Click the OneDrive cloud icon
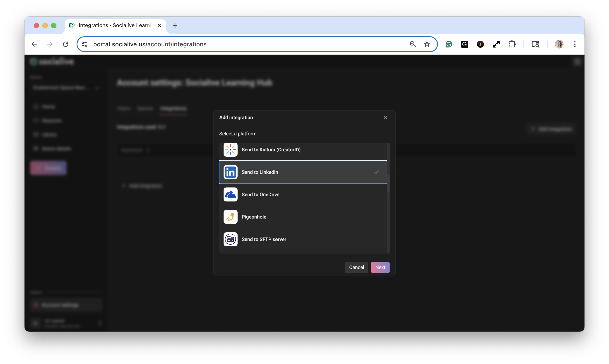Image resolution: width=609 pixels, height=364 pixels. [230, 194]
